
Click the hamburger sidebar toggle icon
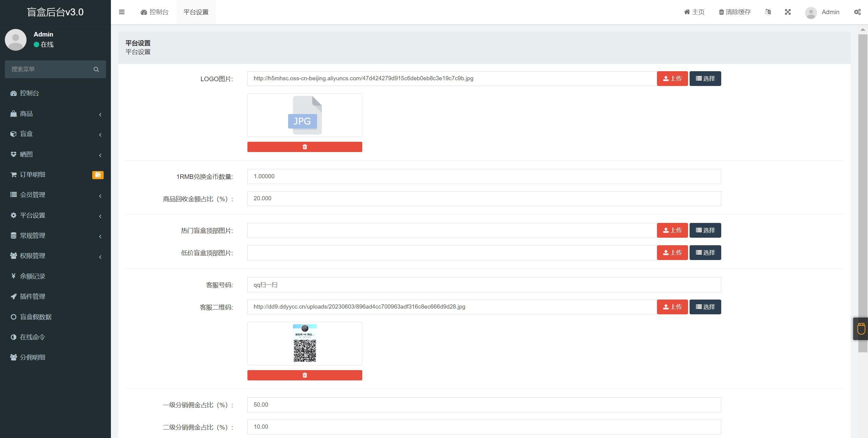coord(122,12)
